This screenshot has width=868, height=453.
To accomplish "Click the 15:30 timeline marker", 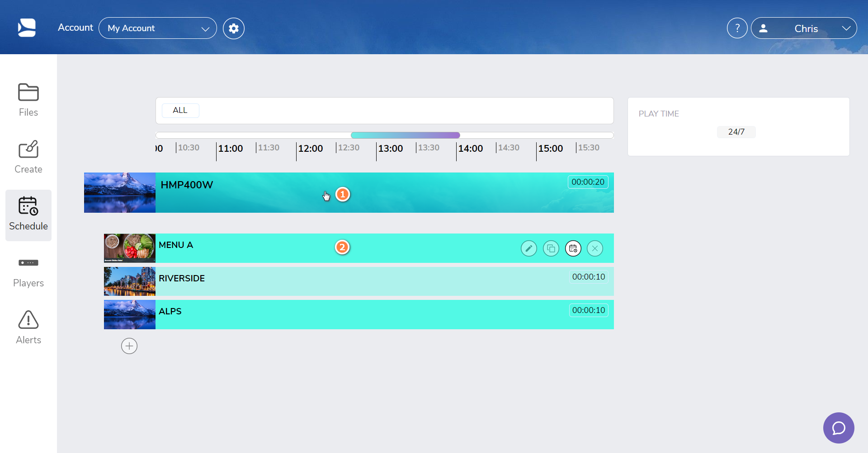I will point(589,148).
